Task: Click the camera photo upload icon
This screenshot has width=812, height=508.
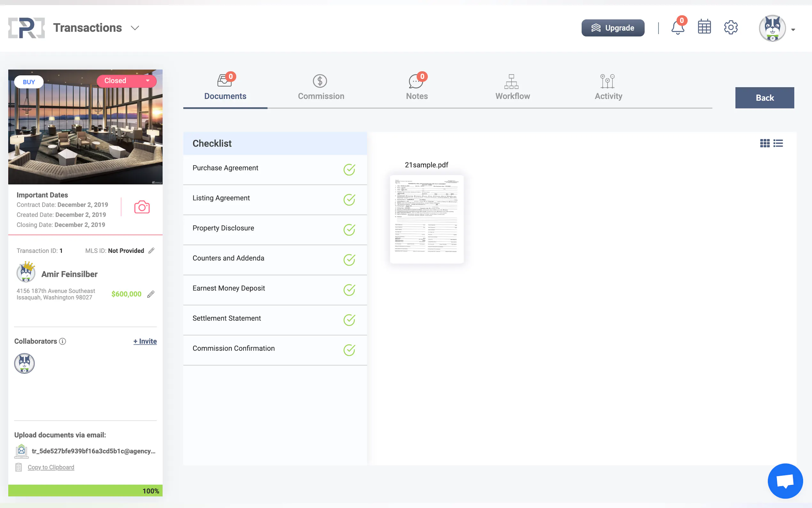Action: 142,207
